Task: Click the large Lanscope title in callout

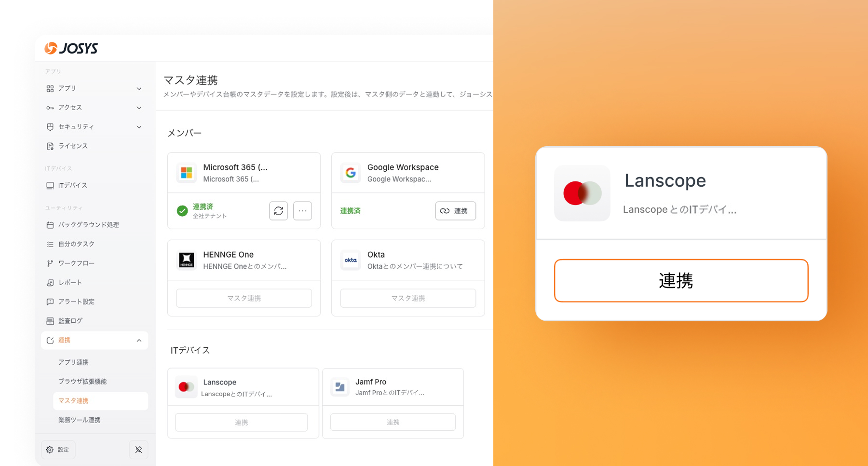Action: [x=665, y=181]
